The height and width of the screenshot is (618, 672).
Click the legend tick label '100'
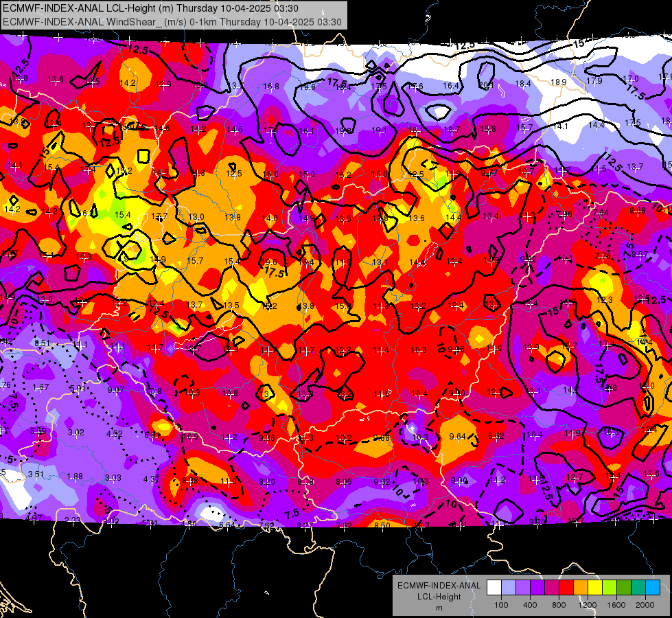tap(501, 605)
